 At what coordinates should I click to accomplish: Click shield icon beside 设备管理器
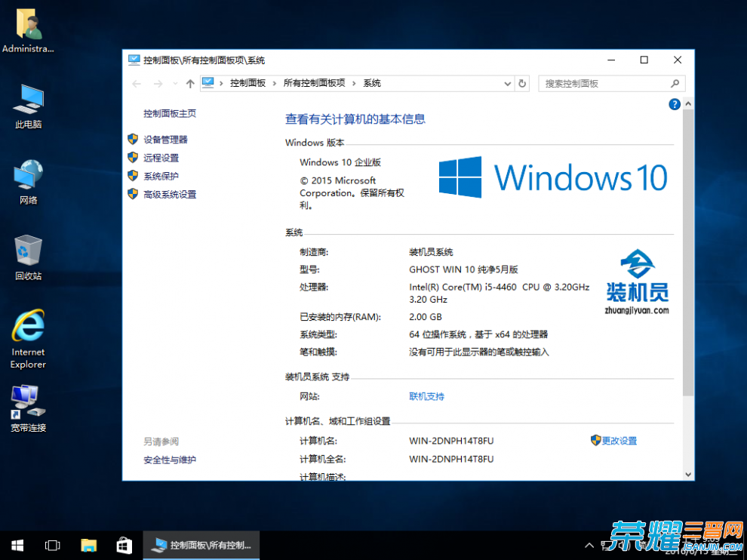coord(133,139)
